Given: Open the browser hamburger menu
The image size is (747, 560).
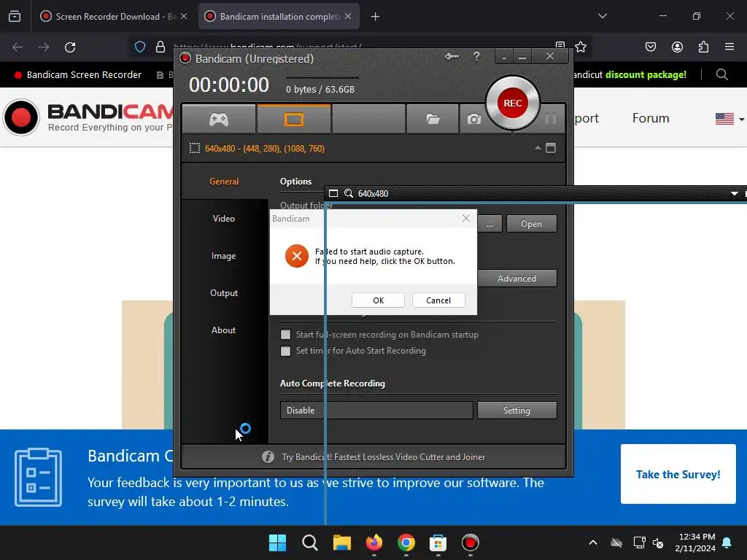Looking at the screenshot, I should click(729, 47).
